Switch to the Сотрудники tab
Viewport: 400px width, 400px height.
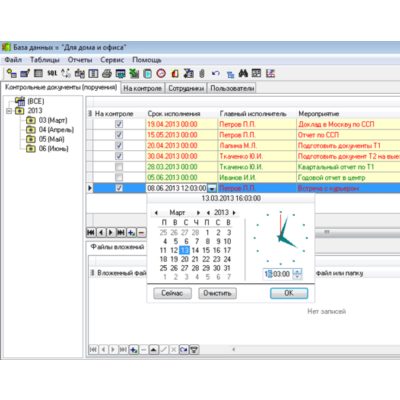[186, 88]
